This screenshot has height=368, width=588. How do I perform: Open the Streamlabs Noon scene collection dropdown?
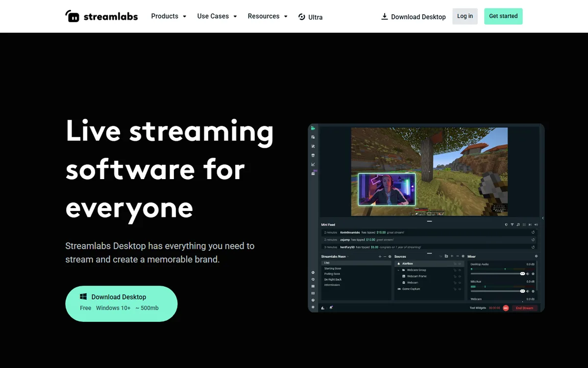click(335, 257)
